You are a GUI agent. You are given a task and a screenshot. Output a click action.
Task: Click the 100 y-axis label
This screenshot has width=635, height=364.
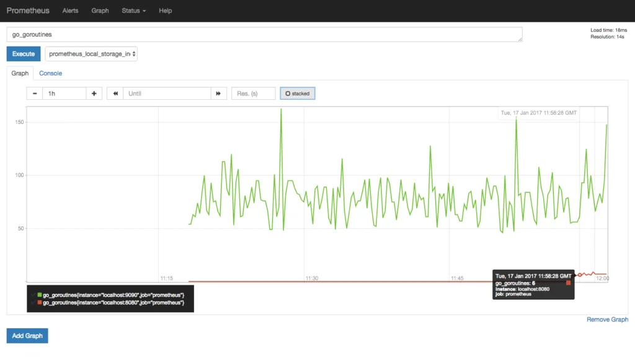coord(19,175)
